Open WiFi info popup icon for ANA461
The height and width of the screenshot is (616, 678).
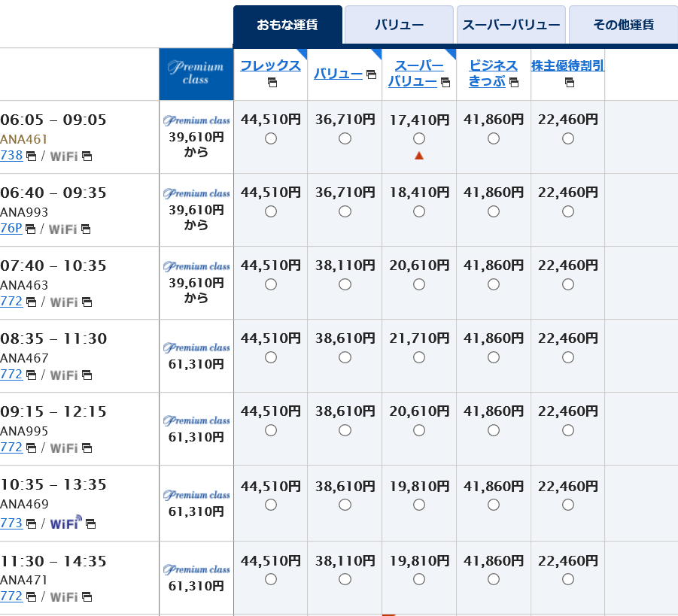tap(87, 156)
